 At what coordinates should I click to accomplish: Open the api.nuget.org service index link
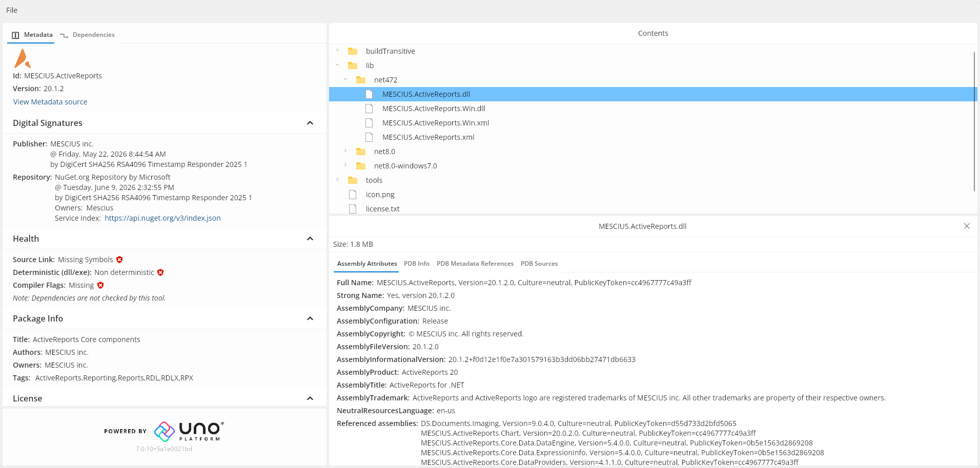(x=162, y=218)
